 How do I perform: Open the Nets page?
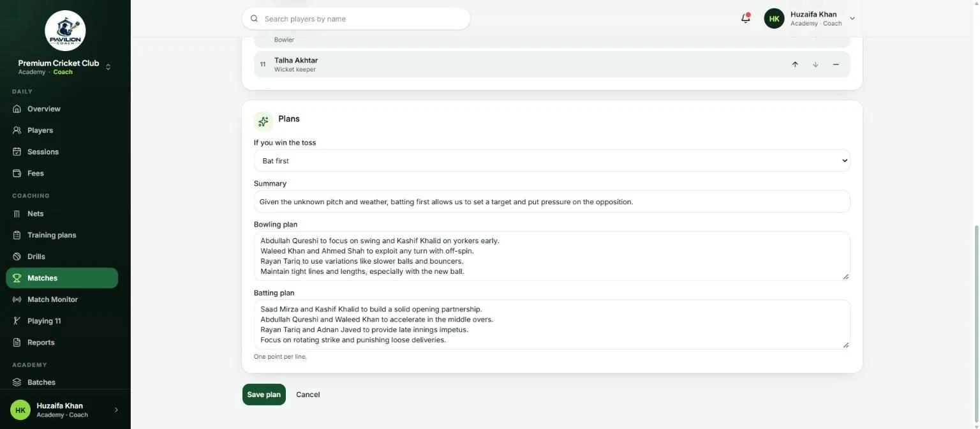pyautogui.click(x=62, y=214)
